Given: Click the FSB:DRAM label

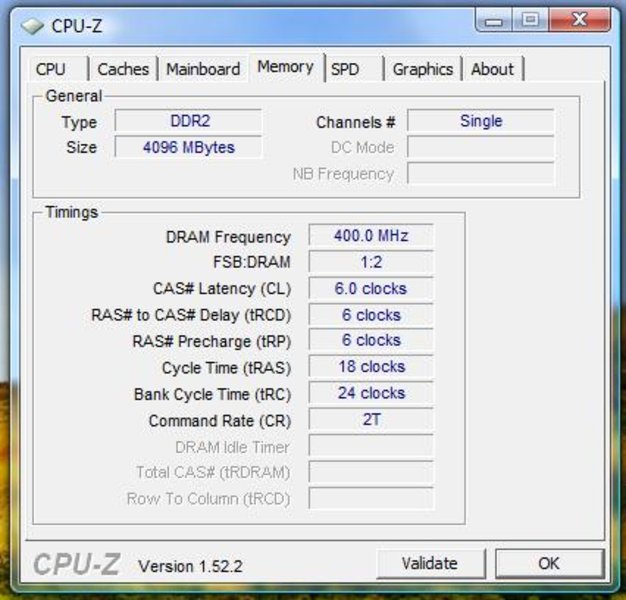Looking at the screenshot, I should (252, 262).
